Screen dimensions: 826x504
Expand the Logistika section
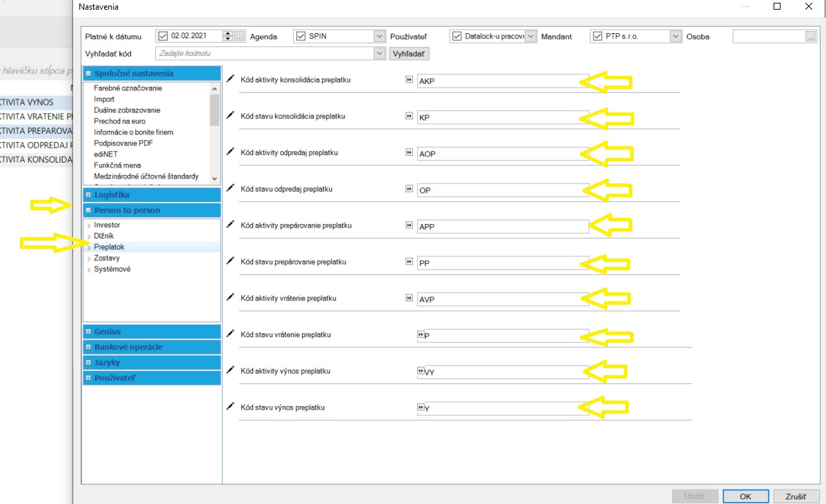(88, 195)
